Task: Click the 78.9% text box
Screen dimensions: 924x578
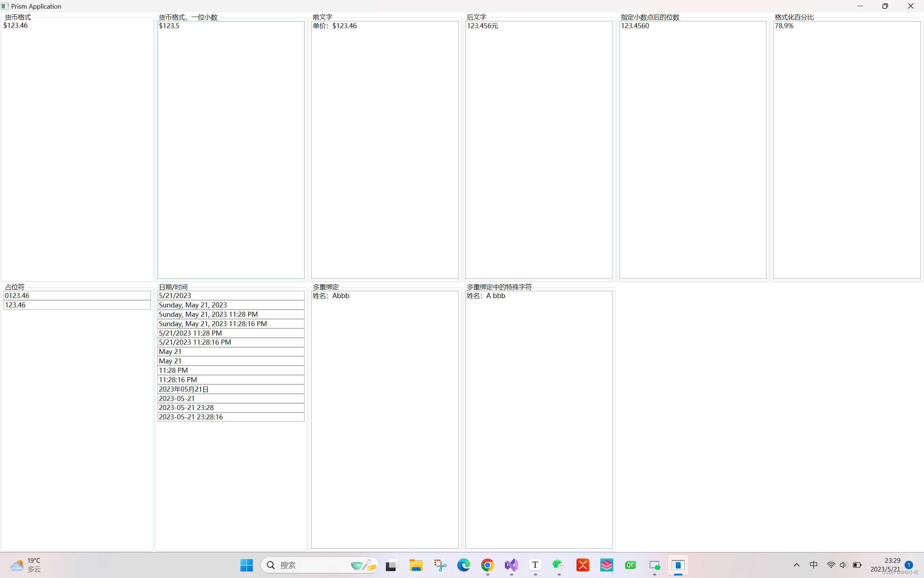Action: click(847, 150)
